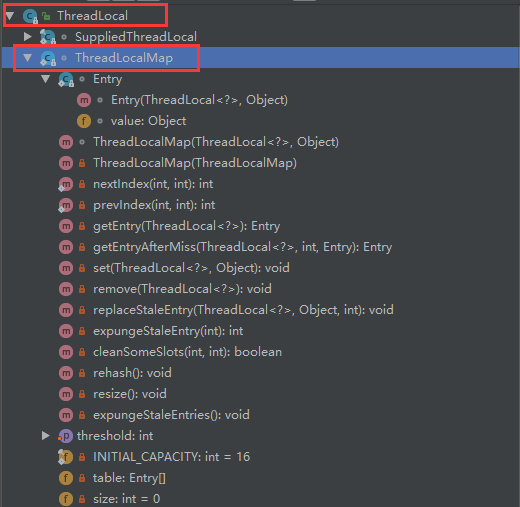Click method icon of getEntry
Screen dimensions: 520x507
pyautogui.click(x=66, y=226)
